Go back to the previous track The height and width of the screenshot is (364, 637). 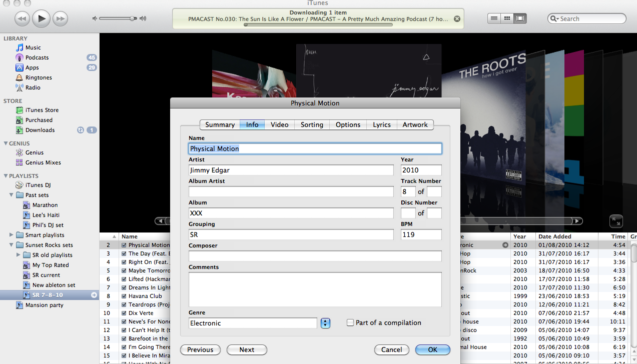click(22, 19)
